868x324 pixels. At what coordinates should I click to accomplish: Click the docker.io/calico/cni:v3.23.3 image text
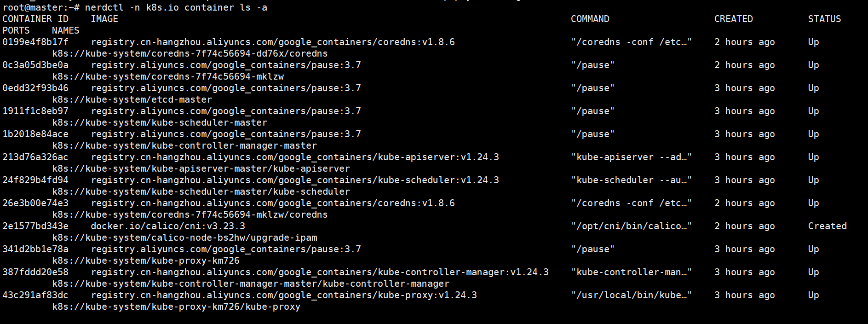click(x=168, y=226)
